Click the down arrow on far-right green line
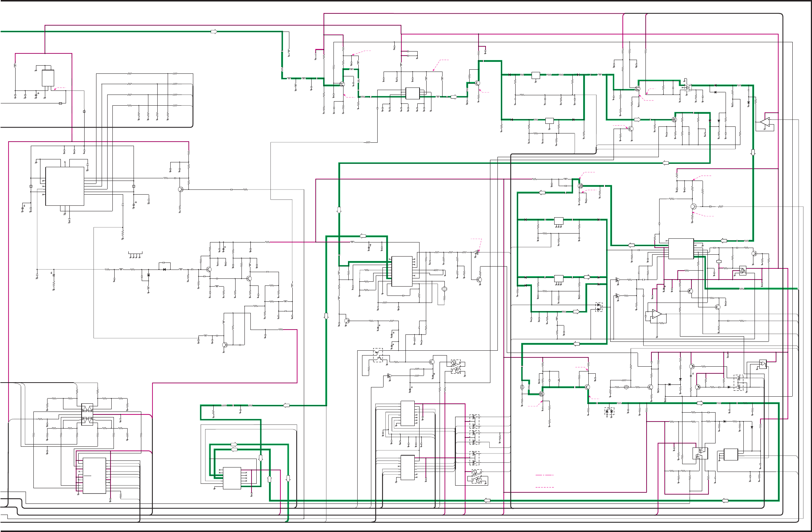Image resolution: width=812 pixels, height=532 pixels. (x=753, y=152)
